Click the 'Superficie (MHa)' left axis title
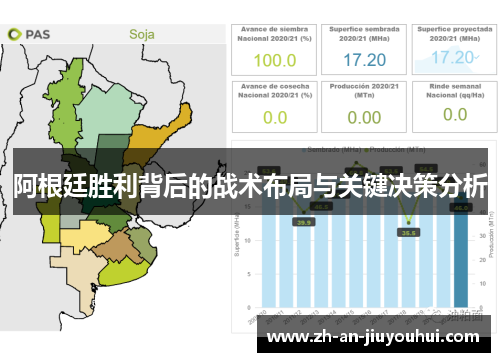The width and height of the screenshot is (500, 362). [x=237, y=234]
